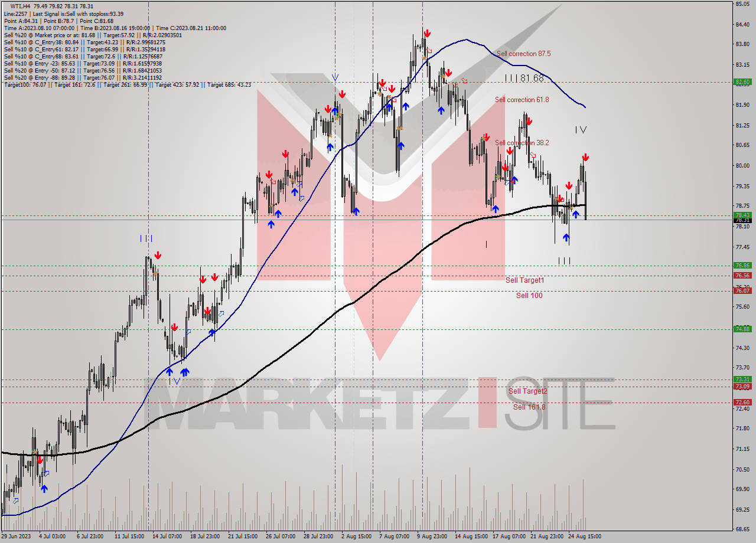Click the '21 Jul 15:00' time label
This screenshot has height=543, width=756.
click(242, 537)
